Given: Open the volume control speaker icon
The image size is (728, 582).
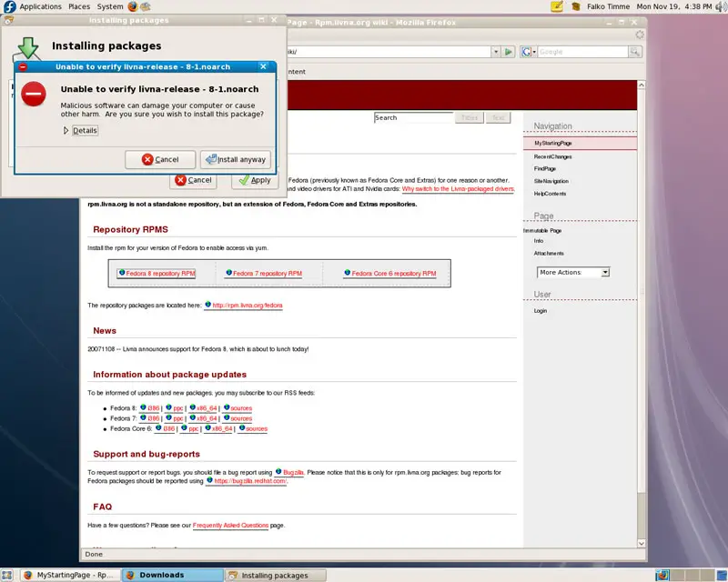Looking at the screenshot, I should pyautogui.click(x=721, y=6).
